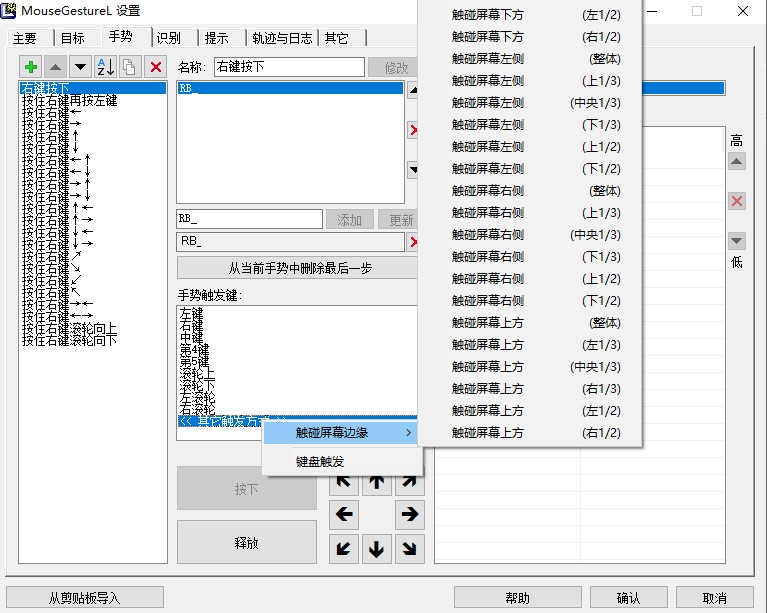Move the selected gesture down the list

coord(80,67)
